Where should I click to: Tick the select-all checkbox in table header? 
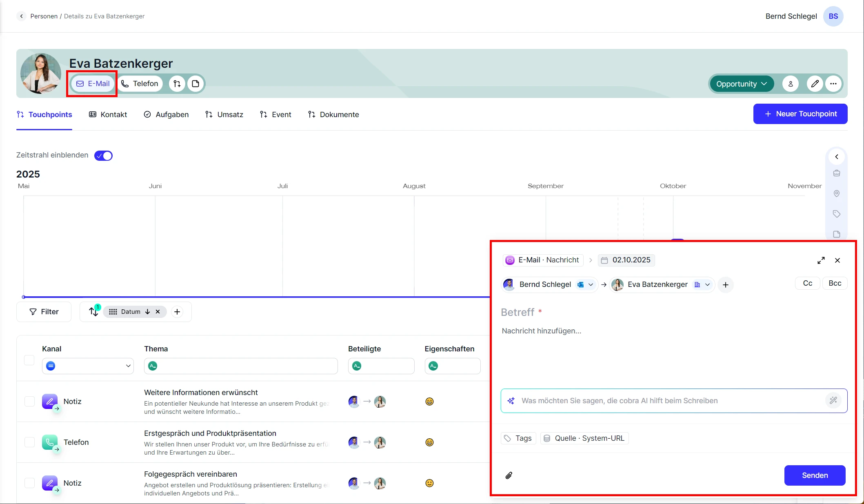[29, 360]
